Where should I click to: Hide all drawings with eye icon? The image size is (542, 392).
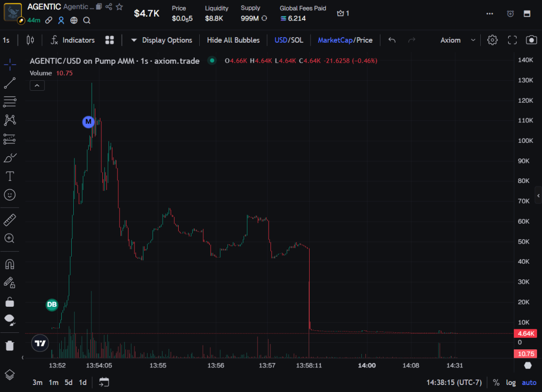click(x=10, y=320)
